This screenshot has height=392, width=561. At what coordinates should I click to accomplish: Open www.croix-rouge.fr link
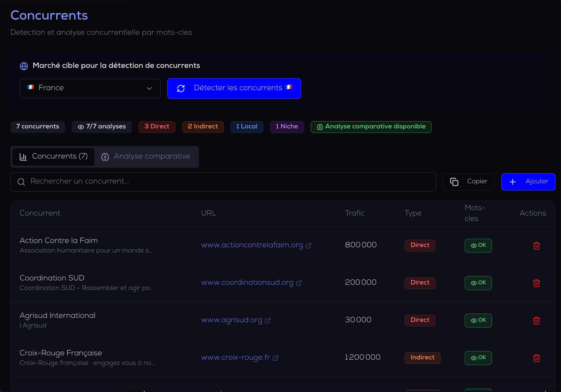click(x=236, y=358)
